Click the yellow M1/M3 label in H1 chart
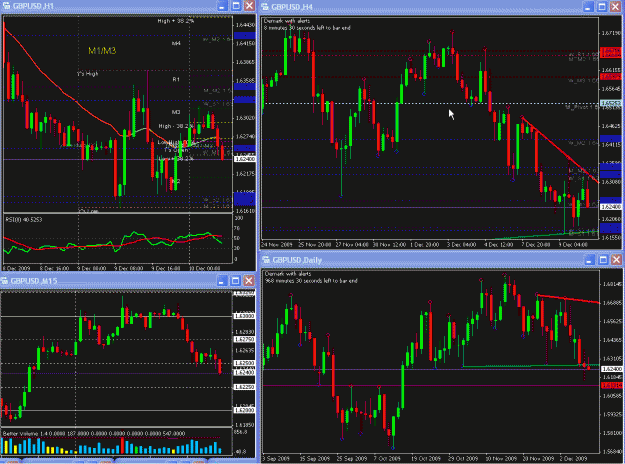The image size is (625, 464). click(x=102, y=51)
